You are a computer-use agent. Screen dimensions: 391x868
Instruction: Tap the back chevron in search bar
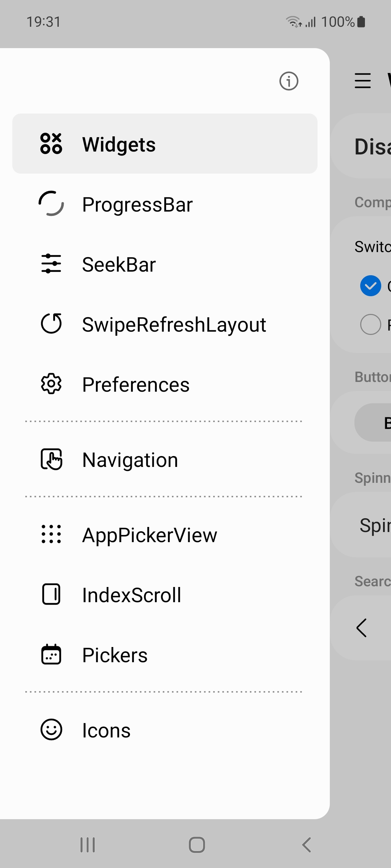point(361,628)
